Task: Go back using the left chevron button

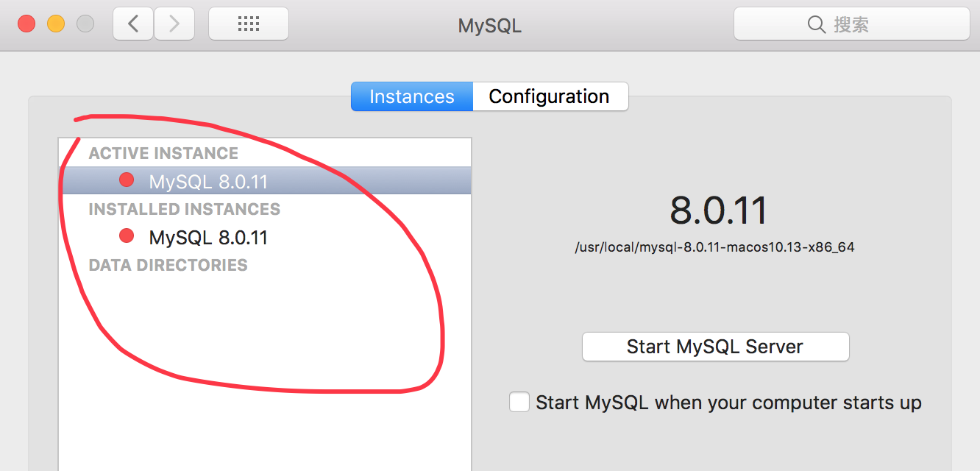Action: [133, 24]
